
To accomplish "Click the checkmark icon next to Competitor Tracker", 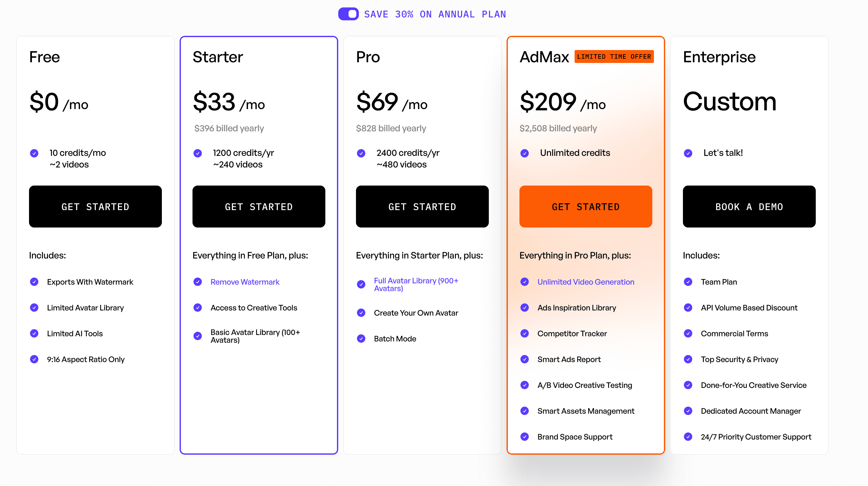I will (x=525, y=334).
